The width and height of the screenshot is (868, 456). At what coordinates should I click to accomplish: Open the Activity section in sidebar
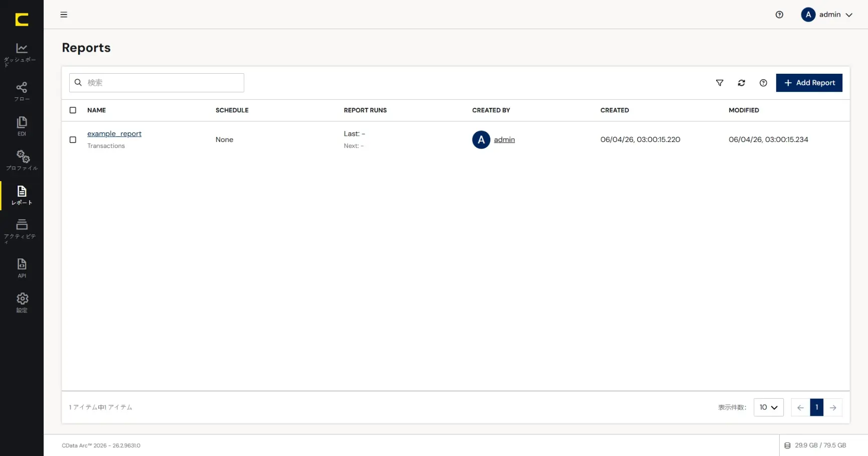[22, 230]
